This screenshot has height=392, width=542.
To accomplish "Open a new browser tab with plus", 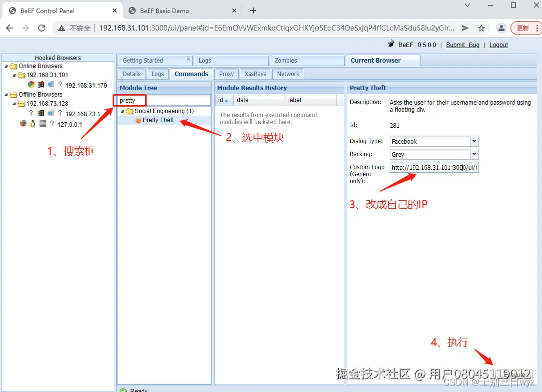I will (x=253, y=11).
